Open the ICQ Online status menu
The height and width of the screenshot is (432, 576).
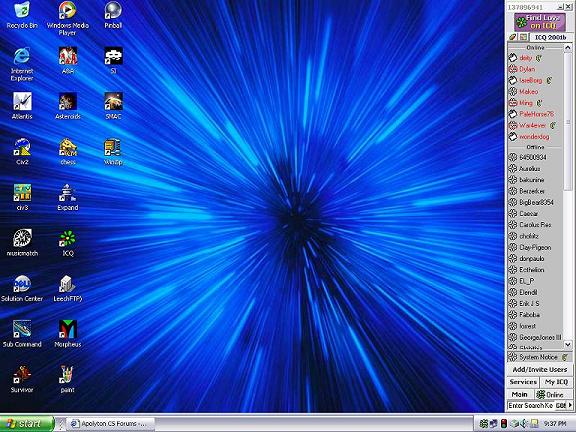pos(553,395)
